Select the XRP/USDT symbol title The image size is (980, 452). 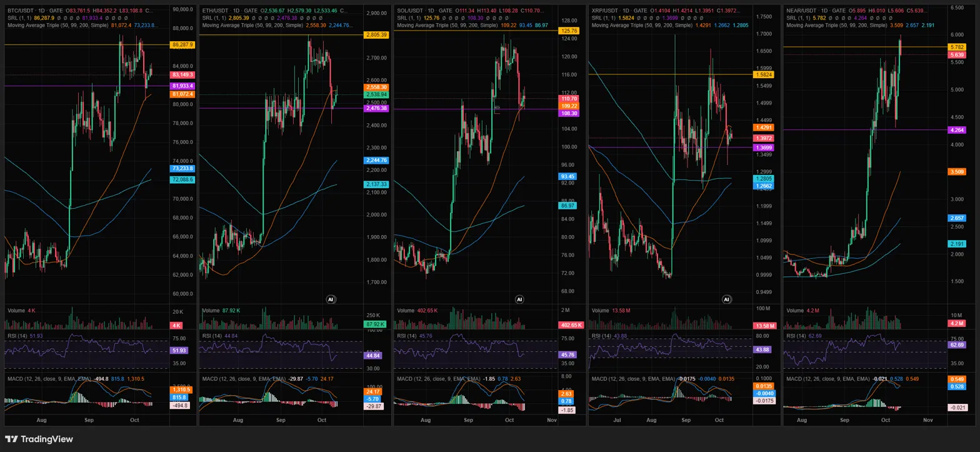point(606,11)
